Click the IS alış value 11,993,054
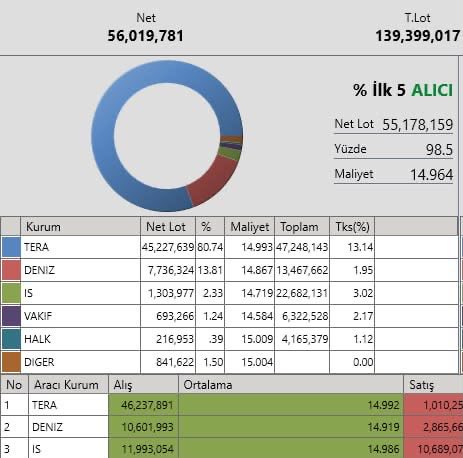Screen dimensions: 463x458 (147, 449)
